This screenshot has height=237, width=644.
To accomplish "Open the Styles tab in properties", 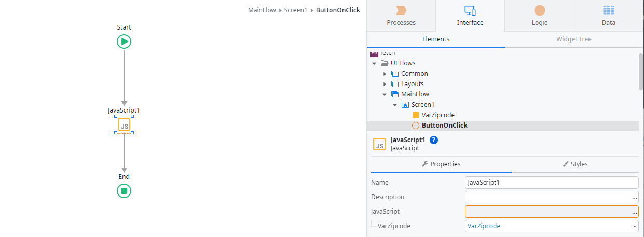I will coord(575,164).
